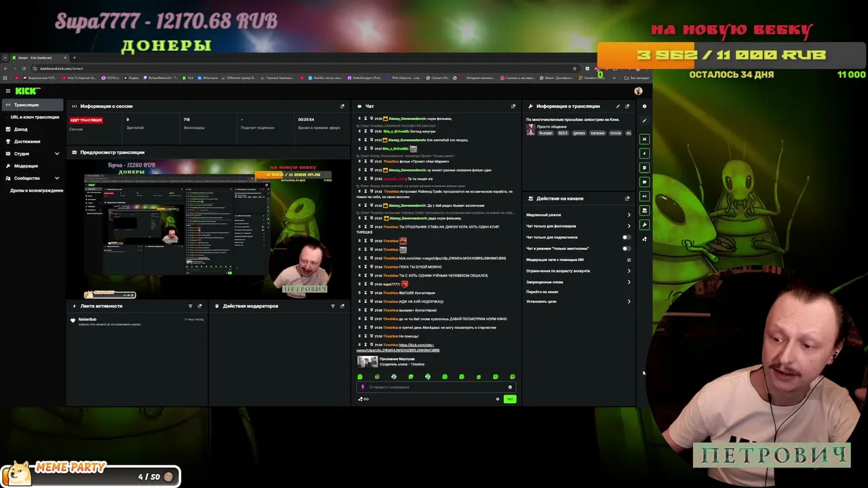Screen dimensions: 868x488
Task: Select the last emote in quick emote bar
Action: (513, 377)
